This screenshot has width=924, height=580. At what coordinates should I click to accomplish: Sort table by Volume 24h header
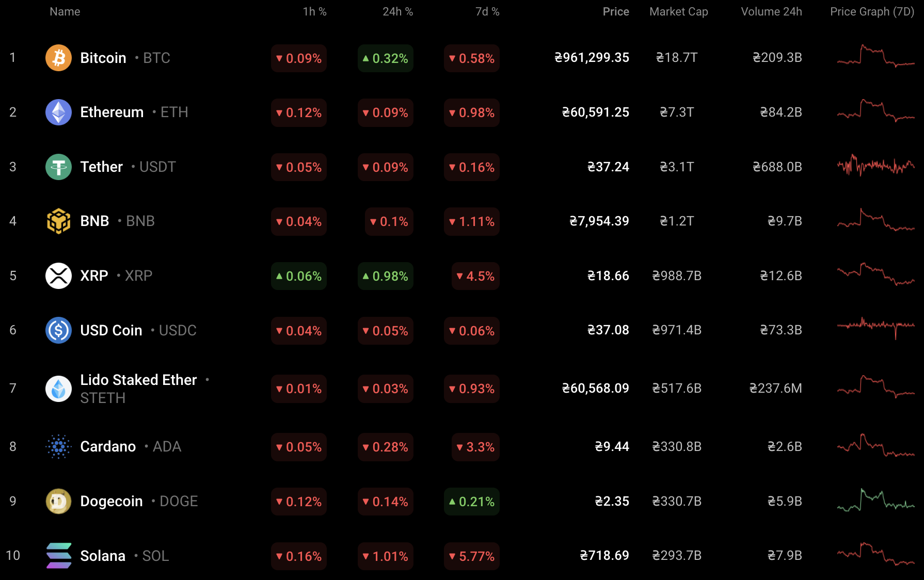pyautogui.click(x=771, y=11)
